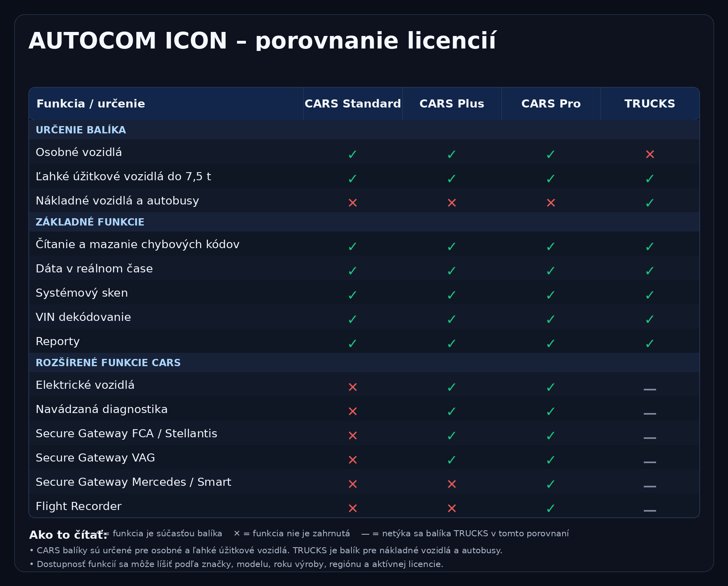Click the CARS Standard cross for Elektrické vozidlá
Screen dimensions: 728x586
(353, 387)
